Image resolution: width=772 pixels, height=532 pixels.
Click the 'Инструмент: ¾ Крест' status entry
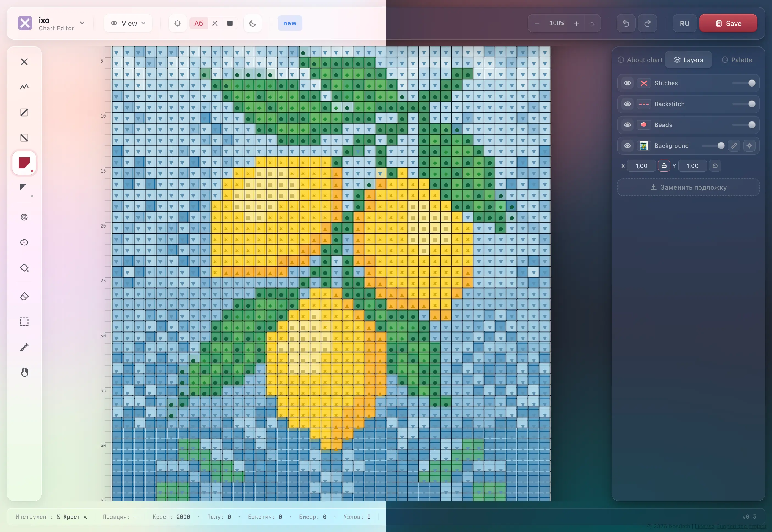point(51,517)
